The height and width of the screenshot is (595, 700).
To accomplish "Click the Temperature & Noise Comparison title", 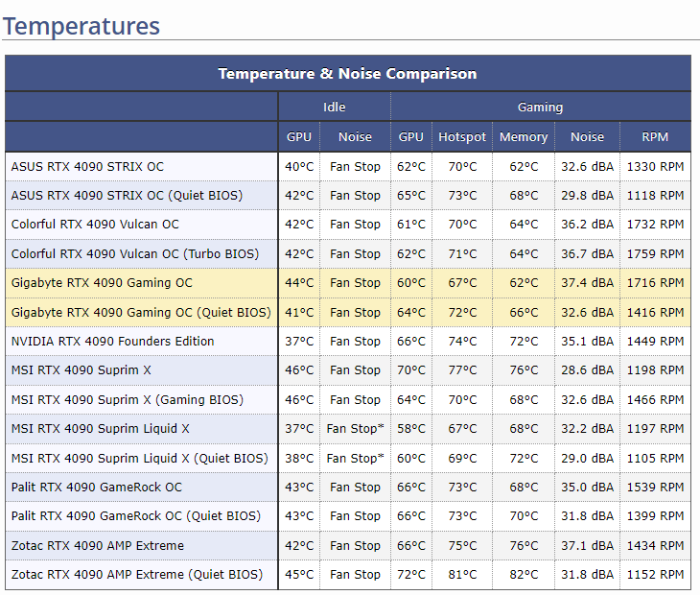I will (x=347, y=74).
